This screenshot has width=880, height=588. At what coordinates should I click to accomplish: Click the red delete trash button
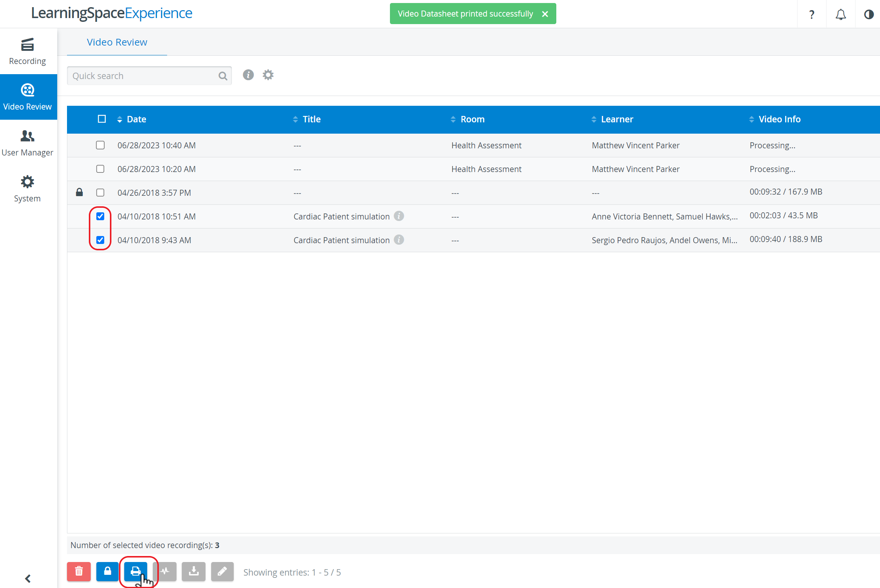point(79,571)
